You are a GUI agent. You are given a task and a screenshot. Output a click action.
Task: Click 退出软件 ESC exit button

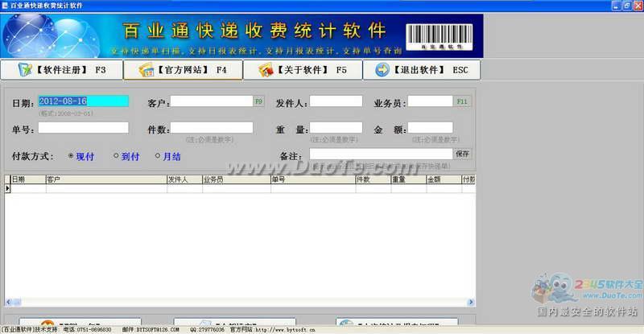421,70
